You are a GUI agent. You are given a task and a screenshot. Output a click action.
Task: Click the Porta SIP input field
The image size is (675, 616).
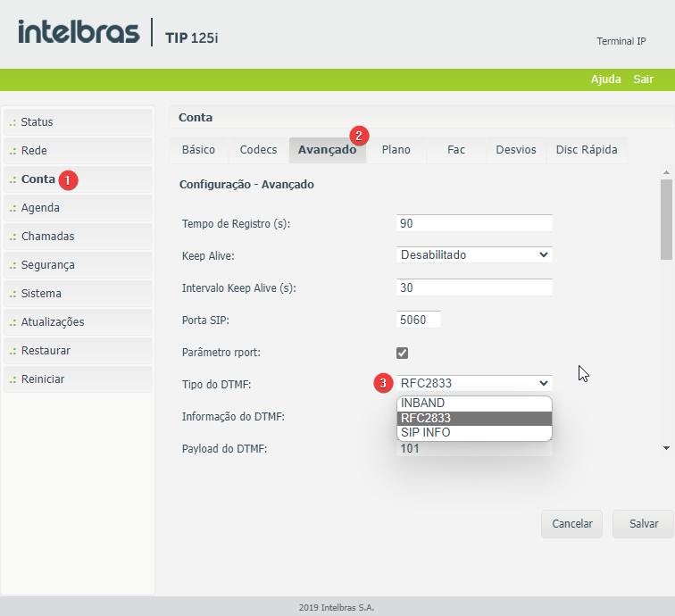[418, 320]
